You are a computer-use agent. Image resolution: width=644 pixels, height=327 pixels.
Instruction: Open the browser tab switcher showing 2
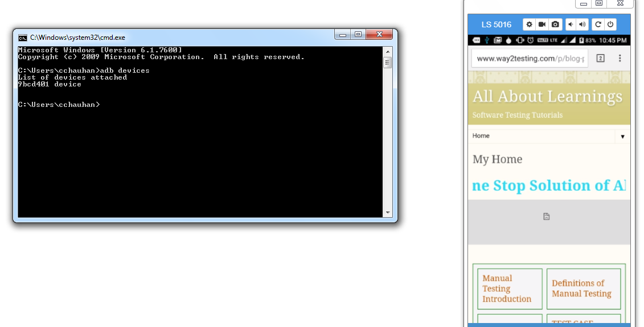click(x=601, y=58)
